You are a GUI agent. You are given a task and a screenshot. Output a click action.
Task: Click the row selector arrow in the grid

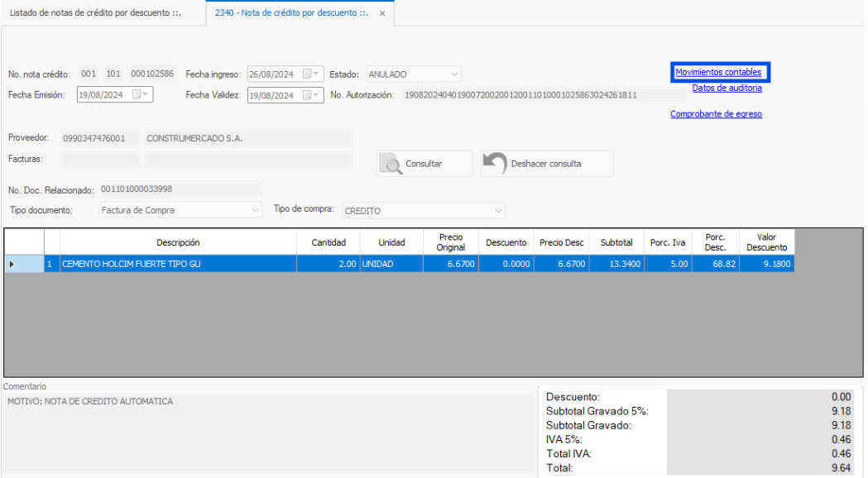tap(12, 265)
